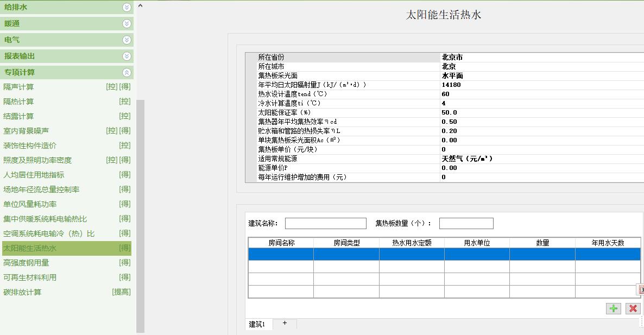This screenshot has width=644, height=335.
Task: Select 碳排放计算 in the sidebar
Action: pyautogui.click(x=55, y=291)
